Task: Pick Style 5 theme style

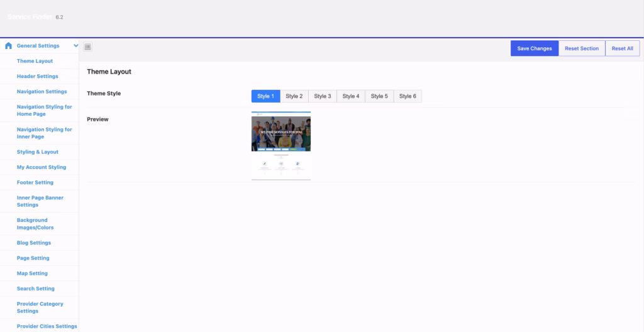Action: pos(379,96)
